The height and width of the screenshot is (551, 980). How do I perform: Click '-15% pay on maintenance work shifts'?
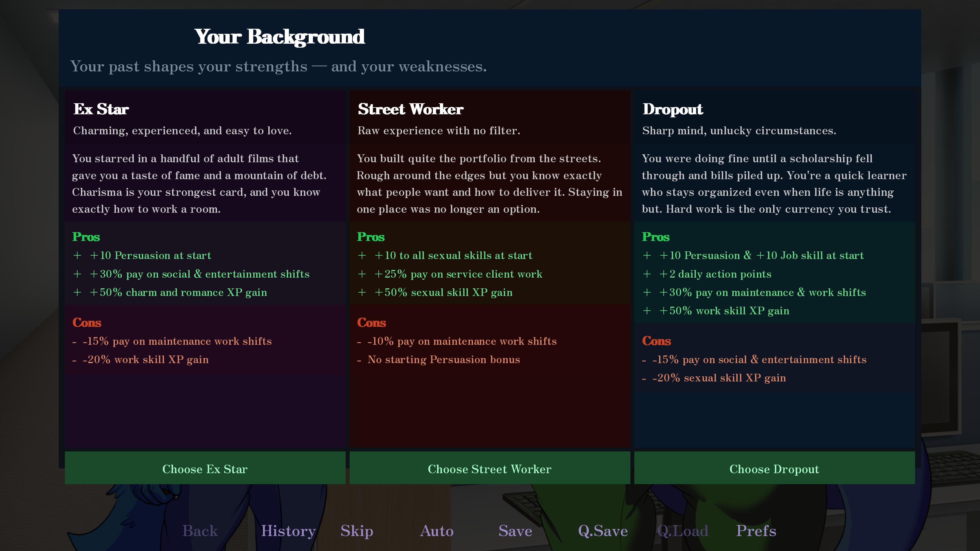(177, 341)
